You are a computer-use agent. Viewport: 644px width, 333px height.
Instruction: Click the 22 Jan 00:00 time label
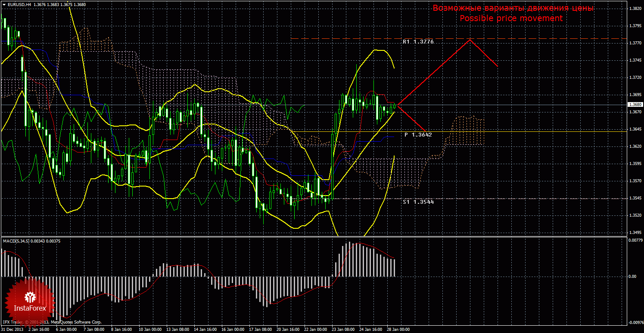pyautogui.click(x=315, y=330)
